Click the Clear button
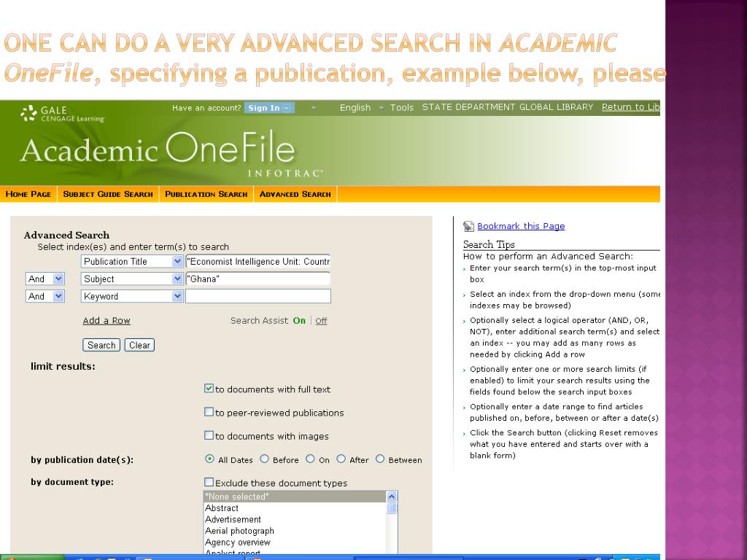 point(139,345)
